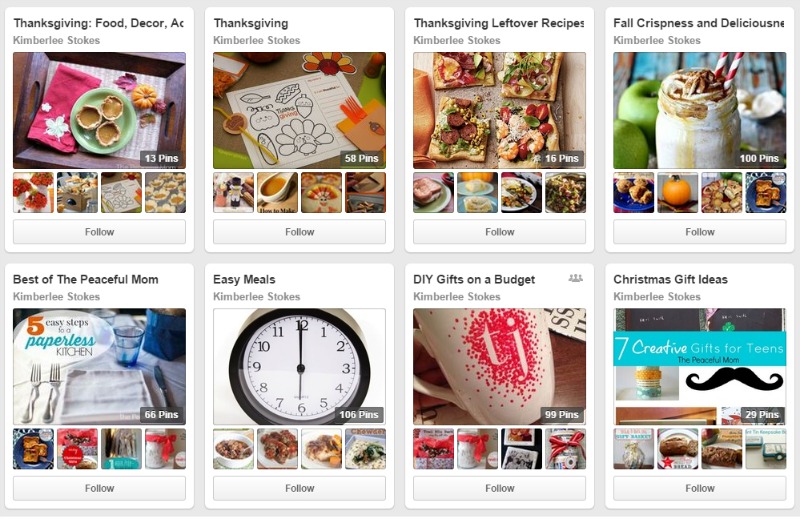This screenshot has height=519, width=800.
Task: Click the 13 Pins badge on first board
Action: (161, 158)
